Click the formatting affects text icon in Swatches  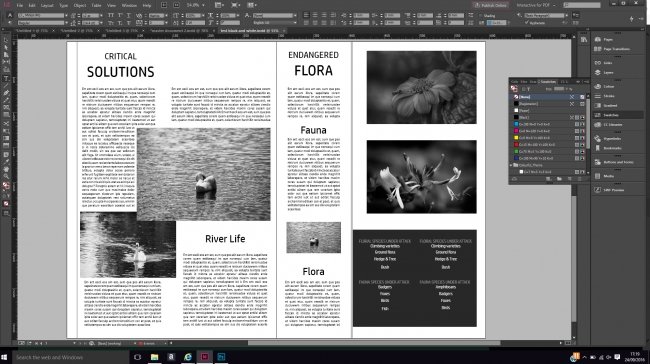(529, 89)
